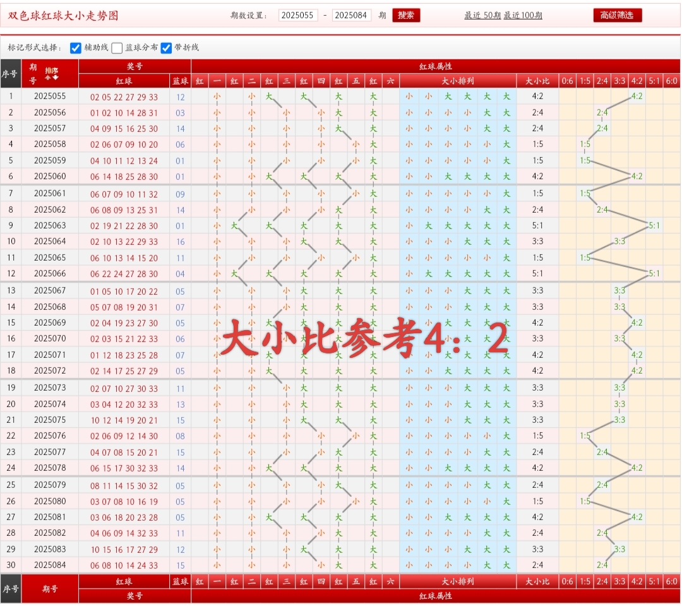
Task: Click the 红球 column header
Action: click(123, 81)
